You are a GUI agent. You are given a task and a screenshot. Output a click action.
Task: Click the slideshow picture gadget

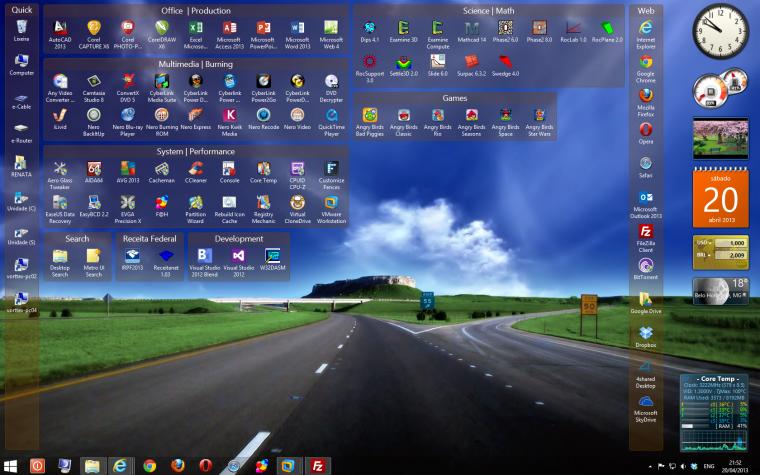720,138
